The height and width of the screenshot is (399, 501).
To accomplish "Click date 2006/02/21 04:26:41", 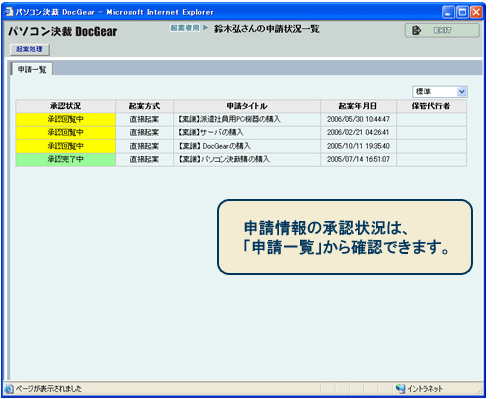I will coord(358,133).
